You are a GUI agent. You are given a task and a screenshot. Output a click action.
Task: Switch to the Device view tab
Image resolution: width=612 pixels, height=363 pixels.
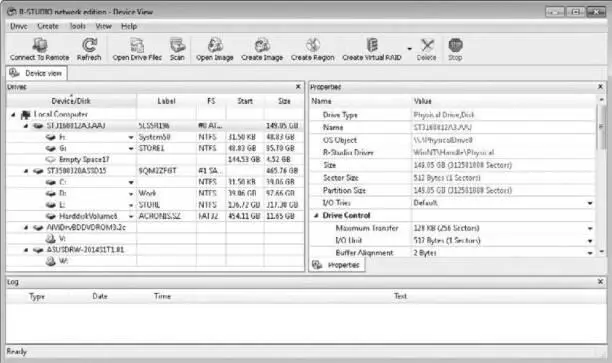[x=36, y=73]
